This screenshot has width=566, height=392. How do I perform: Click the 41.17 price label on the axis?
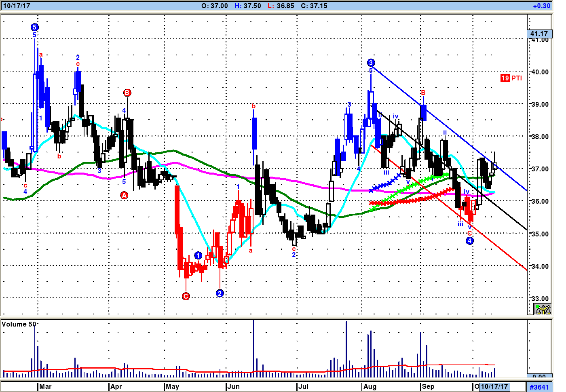(539, 34)
